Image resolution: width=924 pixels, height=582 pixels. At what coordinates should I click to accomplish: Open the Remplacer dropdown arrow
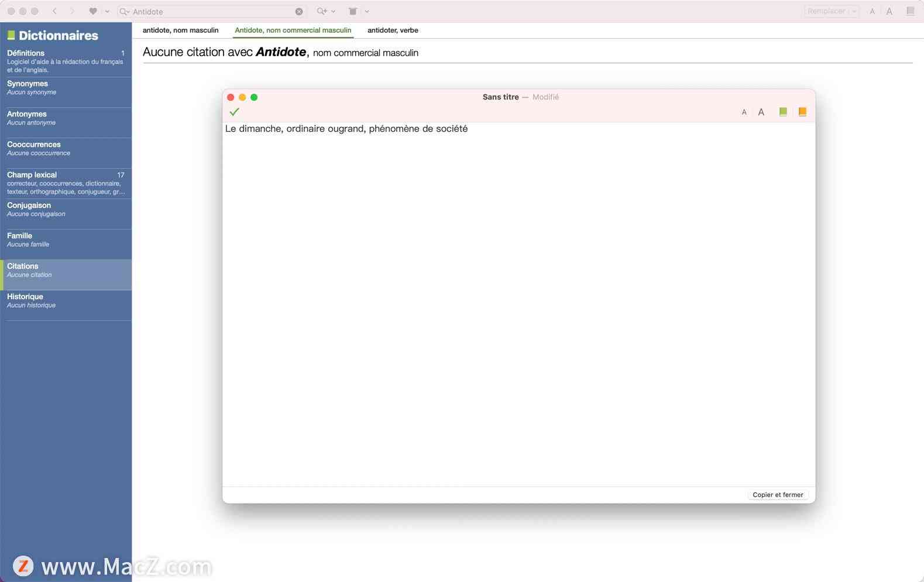(854, 11)
